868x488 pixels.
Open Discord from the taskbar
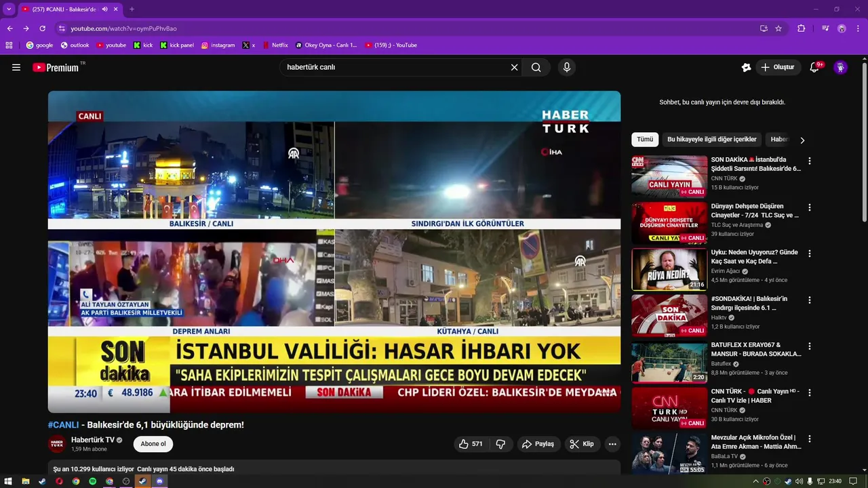(160, 481)
